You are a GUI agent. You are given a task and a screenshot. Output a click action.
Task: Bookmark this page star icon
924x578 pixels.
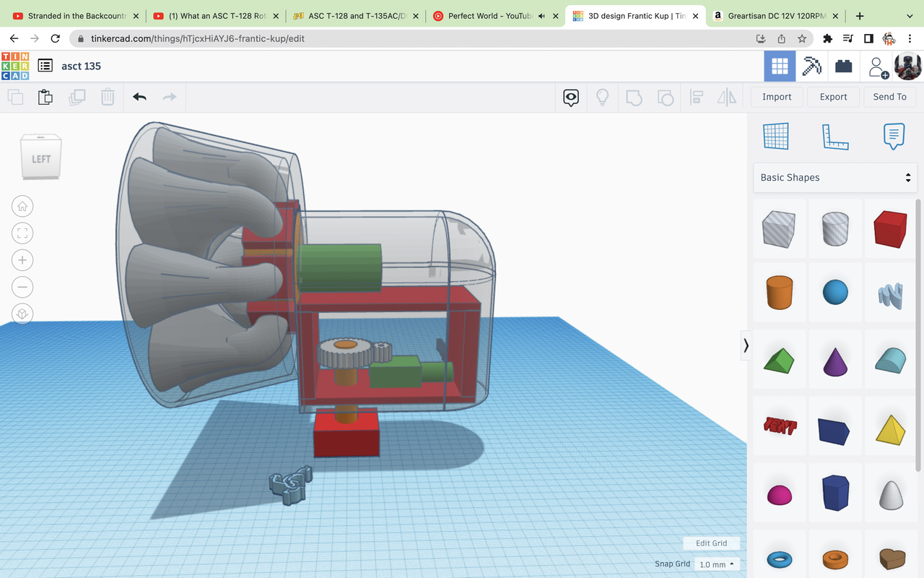802,39
